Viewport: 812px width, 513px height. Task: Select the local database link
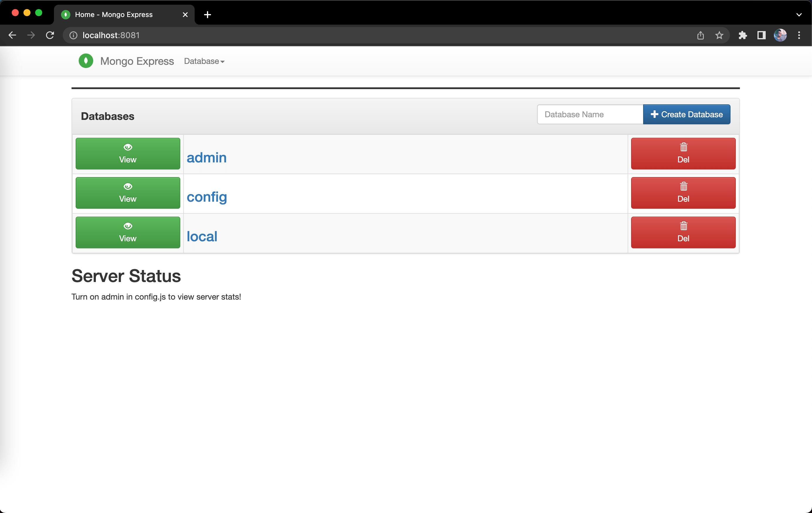201,235
